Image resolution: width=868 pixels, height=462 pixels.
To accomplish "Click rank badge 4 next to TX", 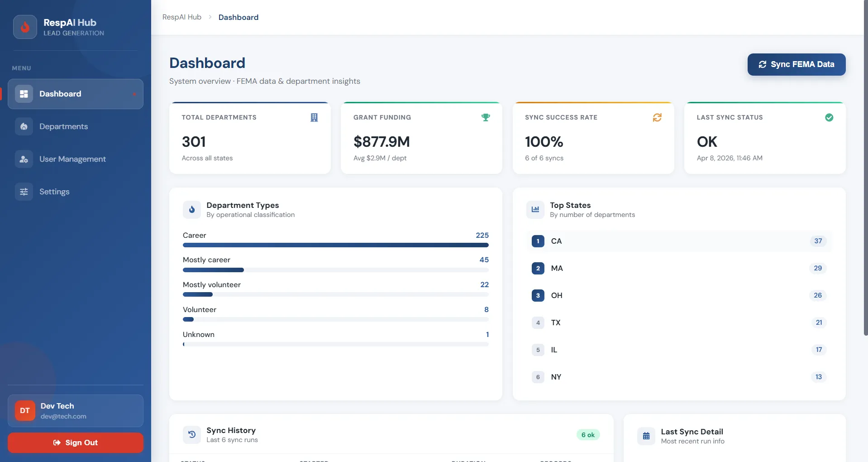I will (x=538, y=322).
